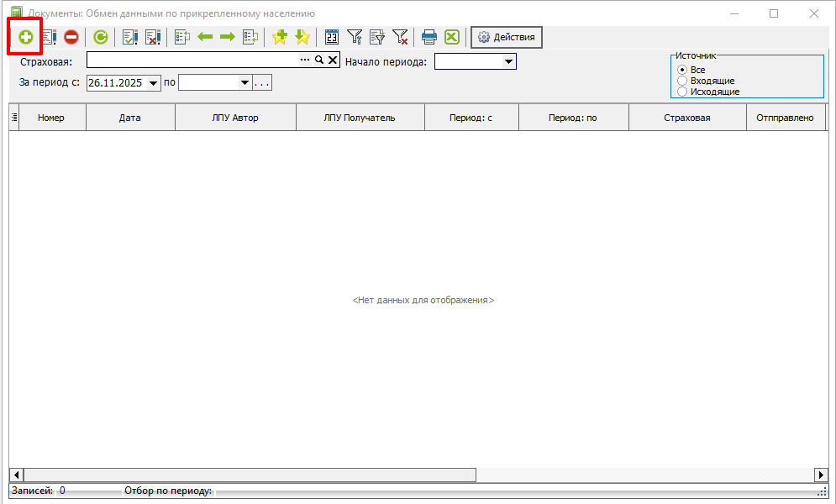Open the calendar period icon in toolbar

click(x=332, y=37)
